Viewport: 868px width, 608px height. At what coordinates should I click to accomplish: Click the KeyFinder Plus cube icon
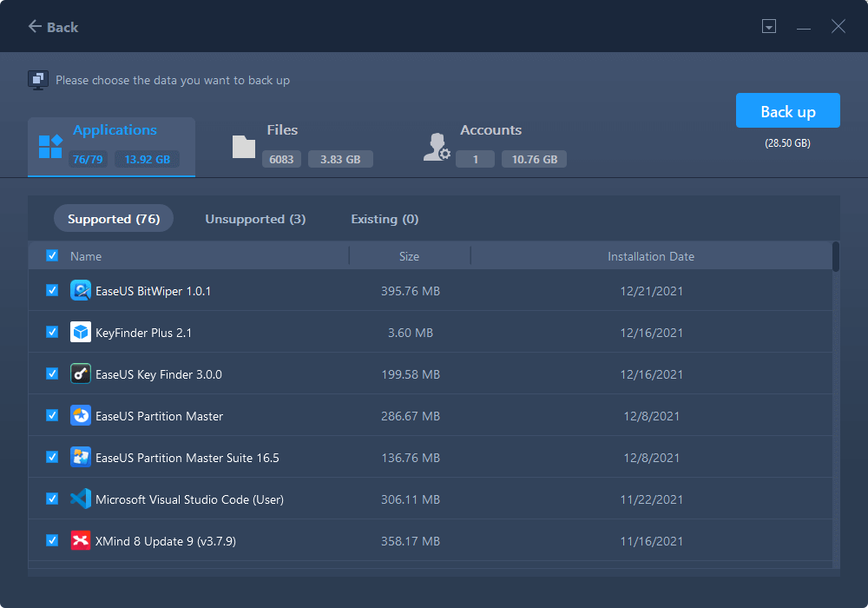tap(81, 333)
